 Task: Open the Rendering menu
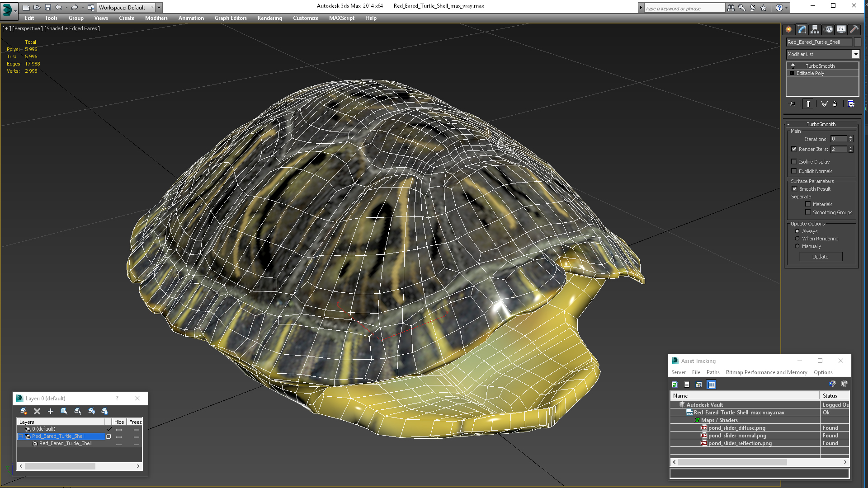[x=269, y=18]
